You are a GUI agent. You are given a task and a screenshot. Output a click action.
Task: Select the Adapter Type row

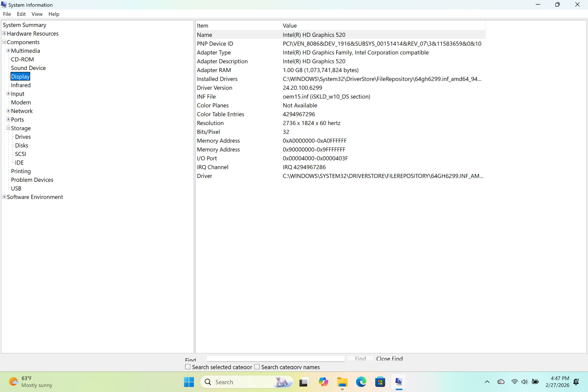pyautogui.click(x=341, y=53)
